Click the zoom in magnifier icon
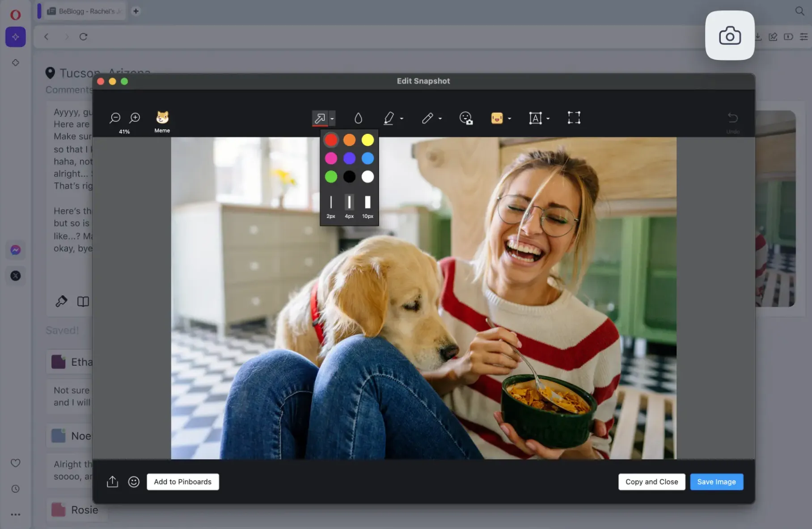The height and width of the screenshot is (529, 812). coord(134,118)
